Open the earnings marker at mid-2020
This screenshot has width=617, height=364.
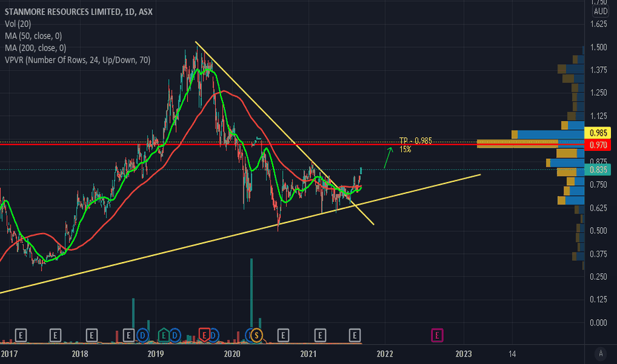point(283,336)
